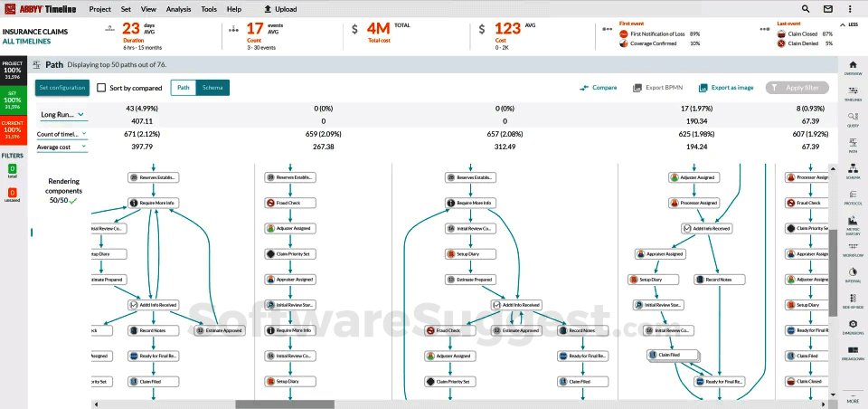Click the horizontal scrollbar left arrow
The height and width of the screenshot is (409, 868).
tap(95, 404)
